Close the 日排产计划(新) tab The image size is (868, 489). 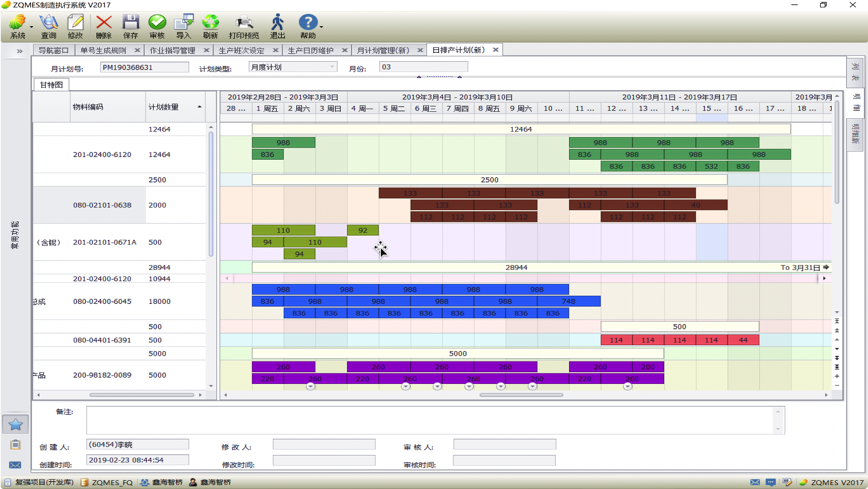point(496,50)
